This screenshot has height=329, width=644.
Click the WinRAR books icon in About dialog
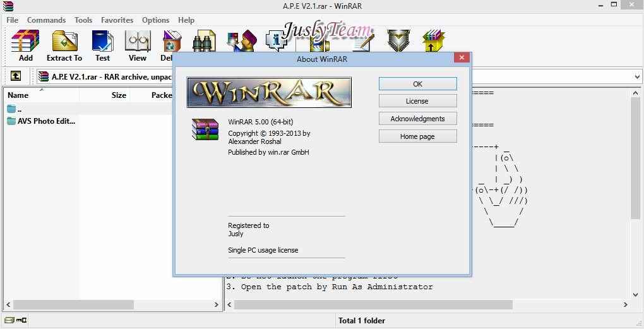point(205,129)
